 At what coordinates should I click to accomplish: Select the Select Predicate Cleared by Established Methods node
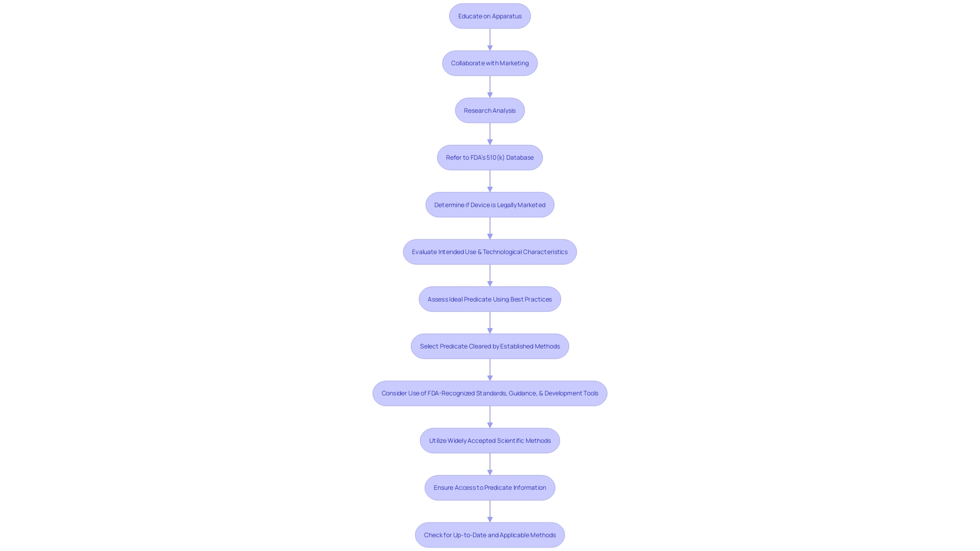click(489, 346)
